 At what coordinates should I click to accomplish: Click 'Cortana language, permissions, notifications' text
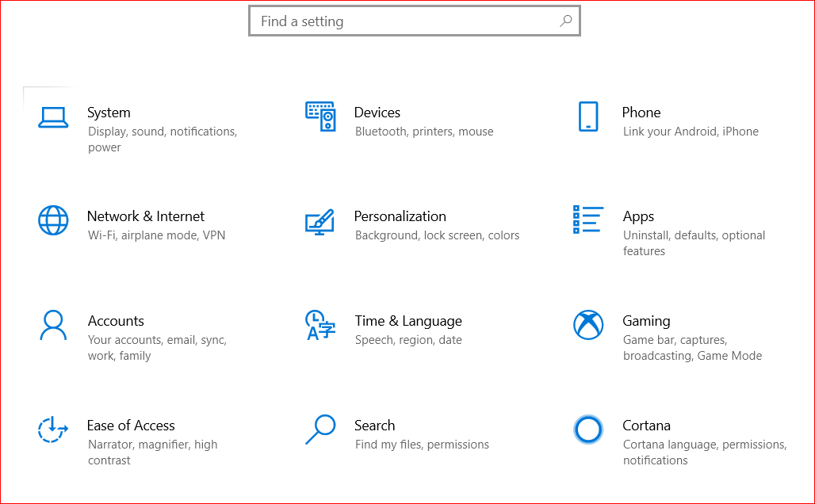705,452
